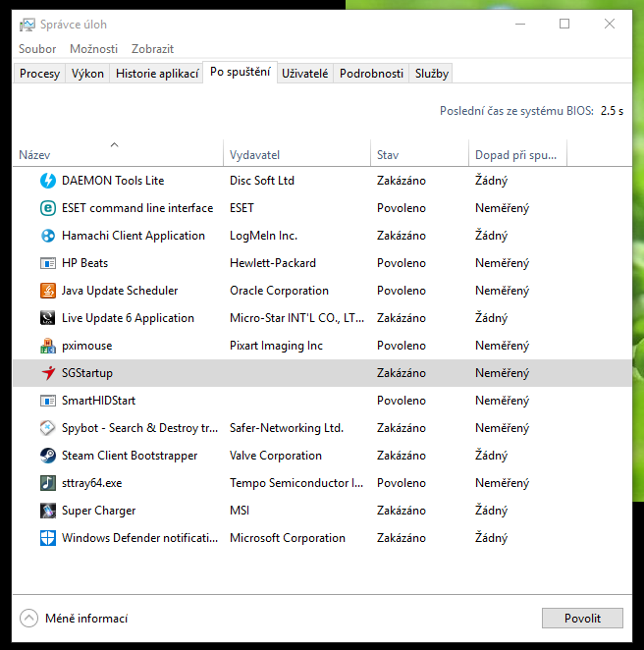Select the pximouse name text

(x=86, y=346)
